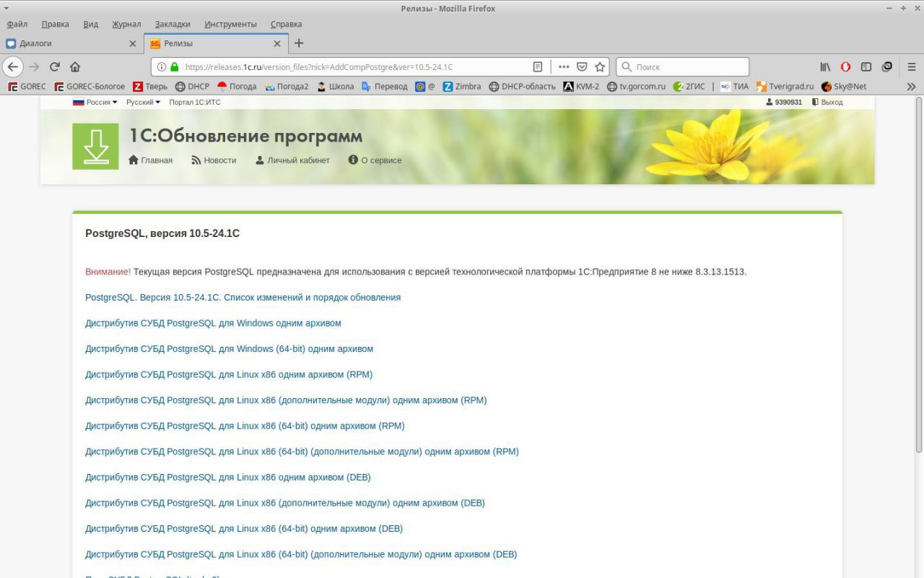Click the URL address field
924x578 pixels.
[x=354, y=66]
